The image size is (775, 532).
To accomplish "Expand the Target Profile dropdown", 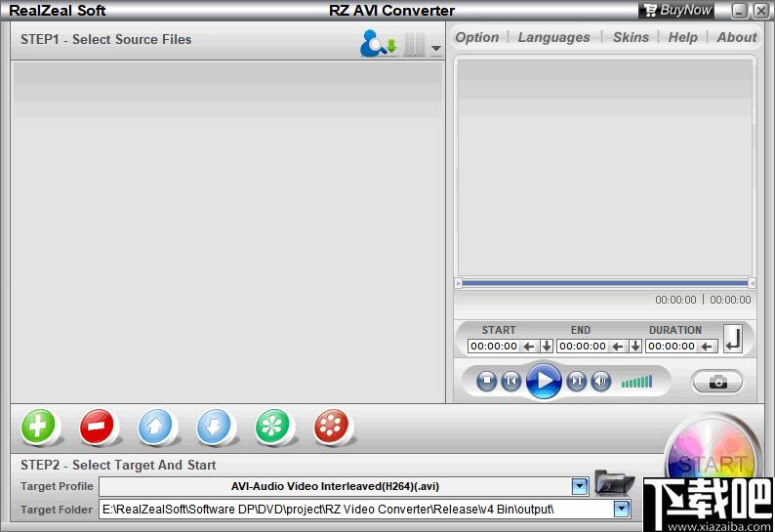I will click(x=580, y=486).
